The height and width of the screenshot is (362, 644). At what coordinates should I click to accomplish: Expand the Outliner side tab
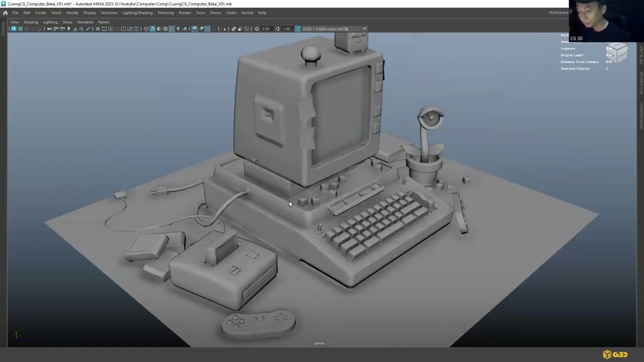(3, 29)
